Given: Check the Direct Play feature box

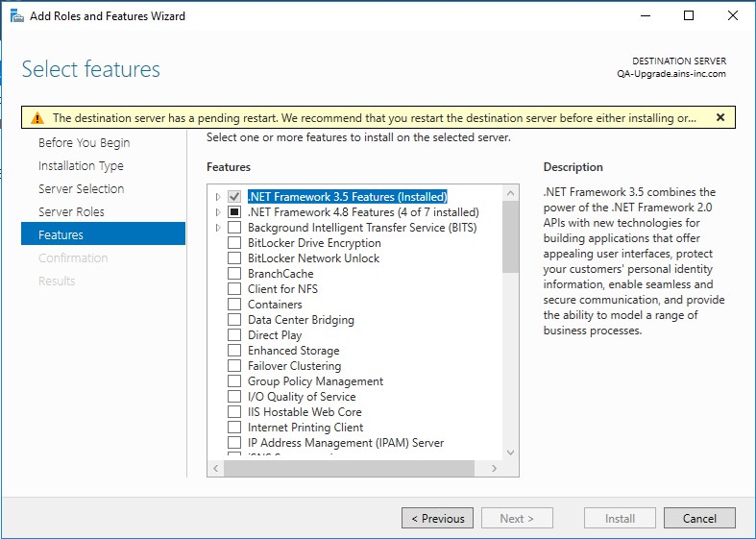Looking at the screenshot, I should pos(234,335).
